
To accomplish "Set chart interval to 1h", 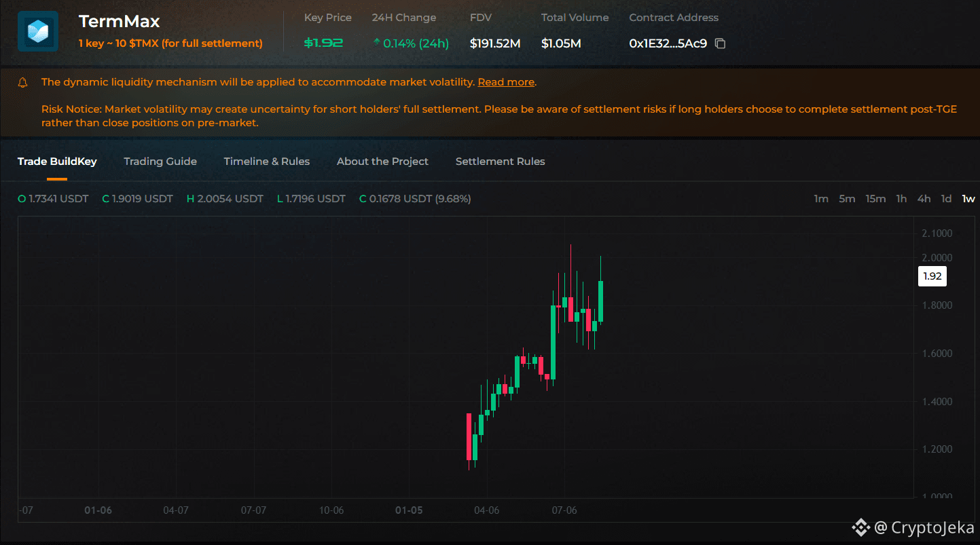I will click(x=901, y=199).
